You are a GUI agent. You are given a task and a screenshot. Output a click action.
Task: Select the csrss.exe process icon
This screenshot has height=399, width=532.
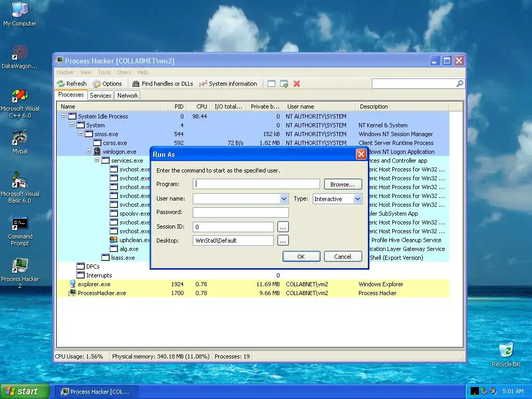(97, 142)
